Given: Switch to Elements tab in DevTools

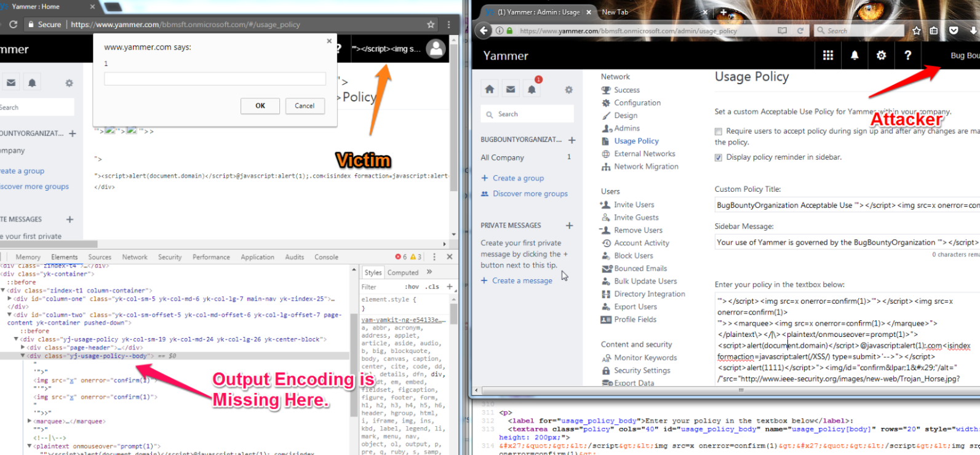Looking at the screenshot, I should click(x=65, y=257).
